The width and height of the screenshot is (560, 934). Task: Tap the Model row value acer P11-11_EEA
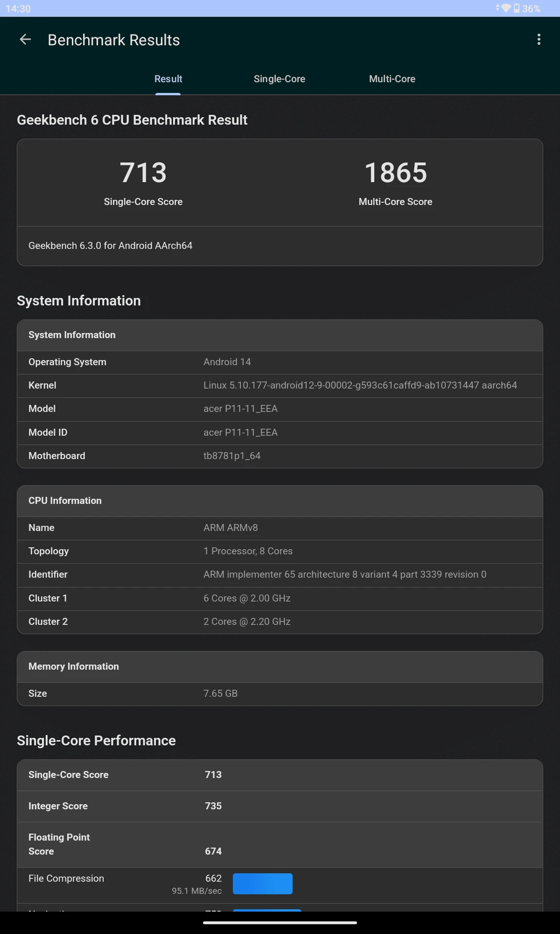[241, 409]
